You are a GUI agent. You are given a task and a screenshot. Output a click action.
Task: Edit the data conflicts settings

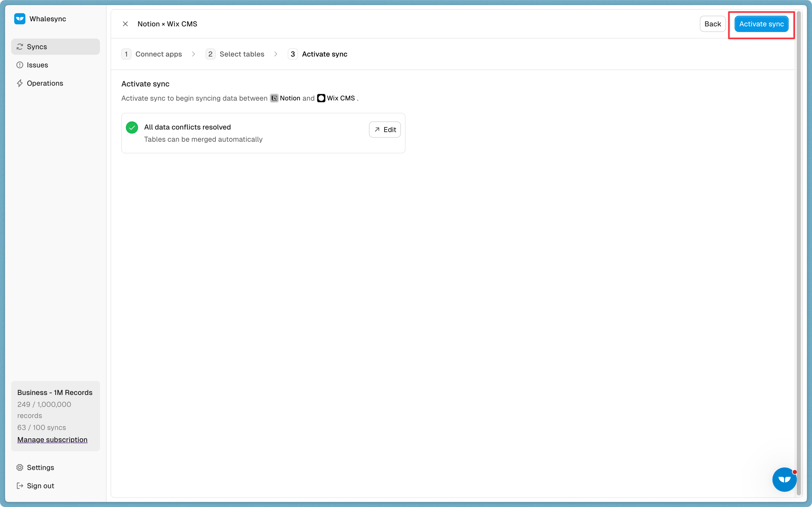point(384,130)
